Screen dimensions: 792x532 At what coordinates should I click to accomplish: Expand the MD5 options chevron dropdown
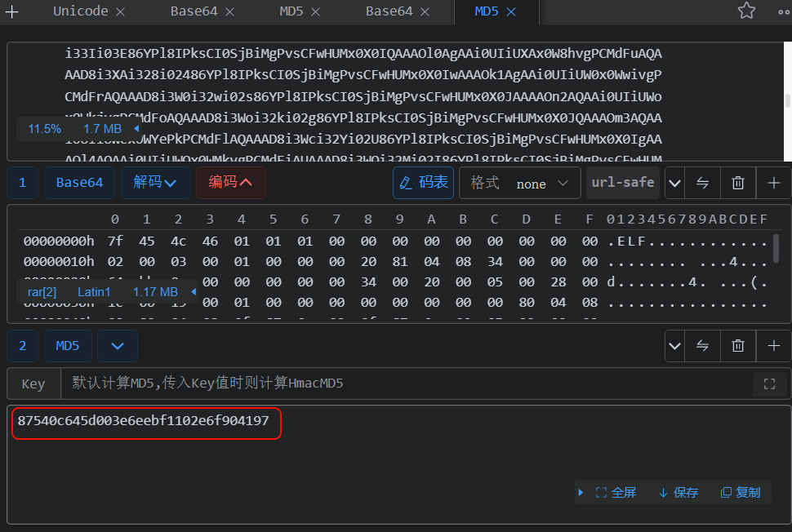118,346
